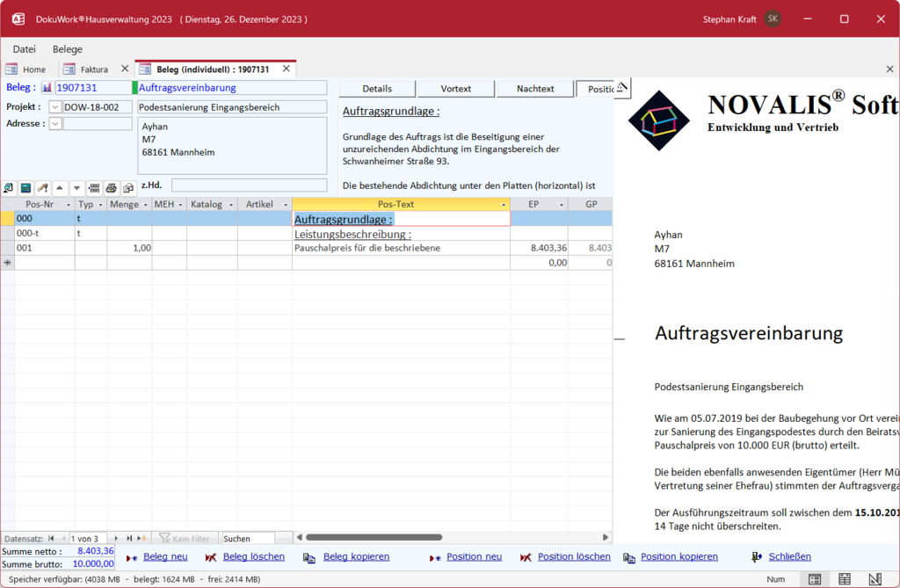The width and height of the screenshot is (900, 588).
Task: Click the search preview icon in the toolbar
Action: click(9, 188)
